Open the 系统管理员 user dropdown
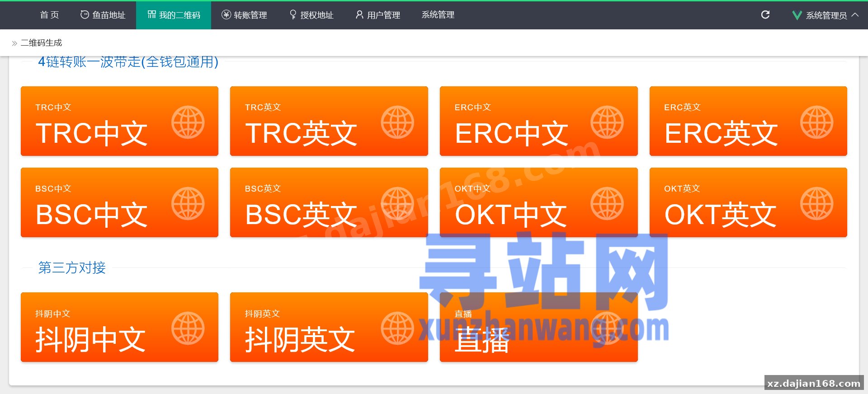This screenshot has width=868, height=394. pos(826,15)
